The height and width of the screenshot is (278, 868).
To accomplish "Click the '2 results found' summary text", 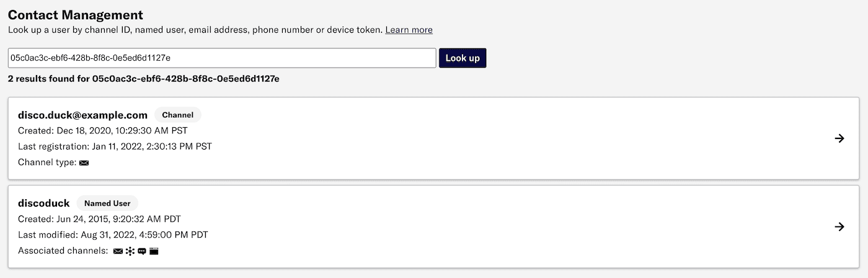I will (x=143, y=79).
